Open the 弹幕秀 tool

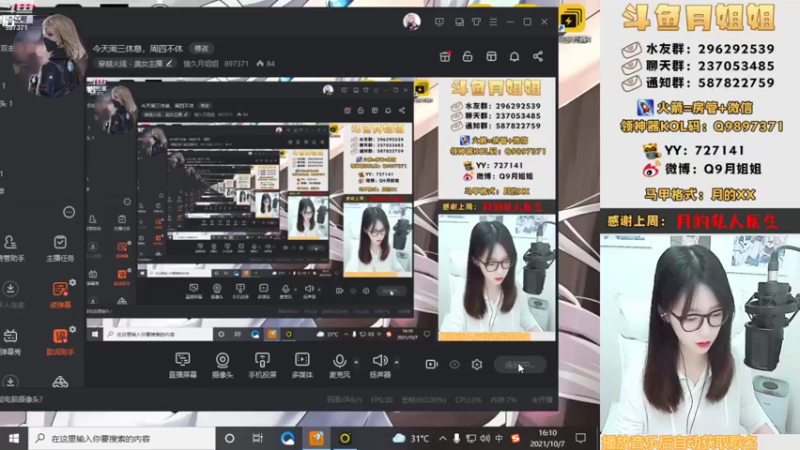10,342
